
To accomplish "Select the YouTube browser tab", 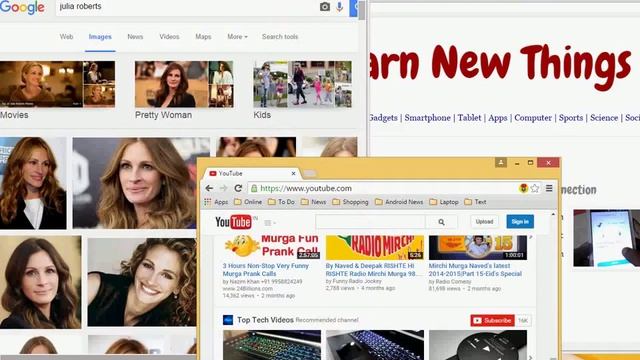I will point(252,173).
